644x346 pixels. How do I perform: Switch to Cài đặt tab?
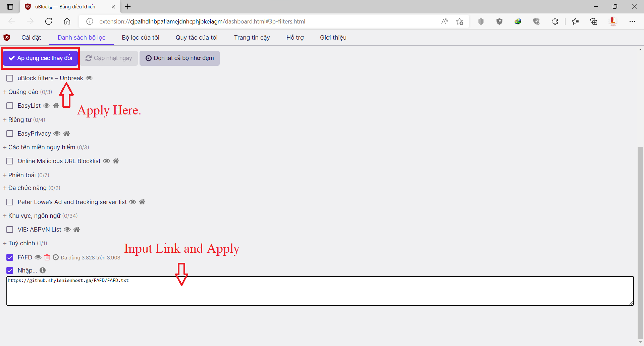(x=31, y=38)
